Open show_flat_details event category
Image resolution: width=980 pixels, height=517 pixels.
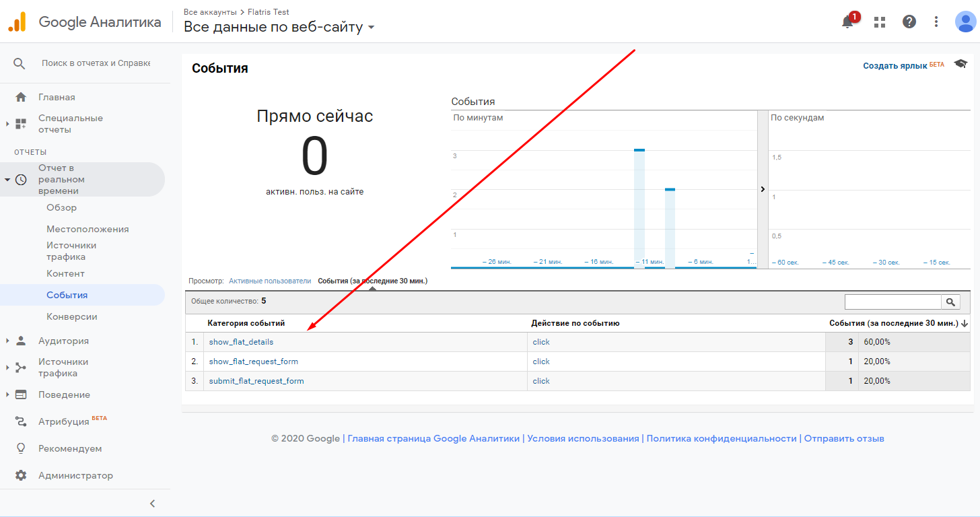[241, 342]
